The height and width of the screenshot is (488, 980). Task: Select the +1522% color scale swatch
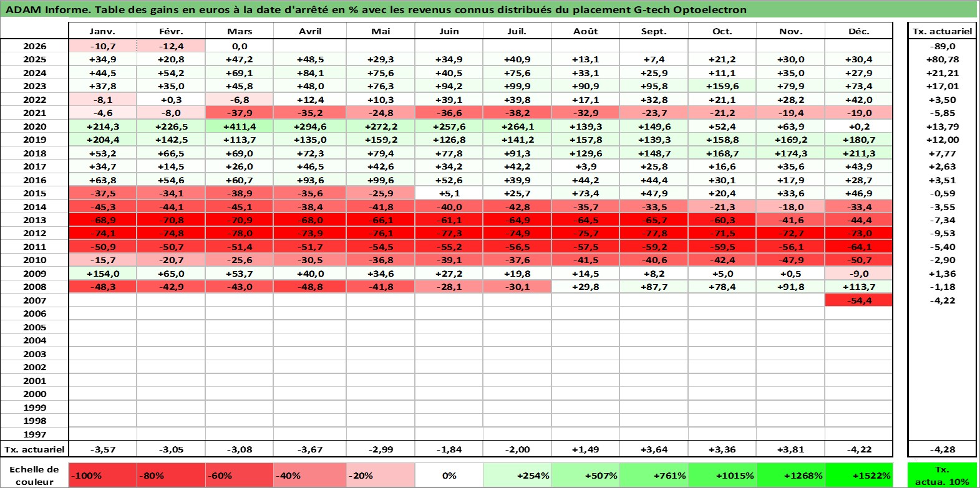coord(858,476)
